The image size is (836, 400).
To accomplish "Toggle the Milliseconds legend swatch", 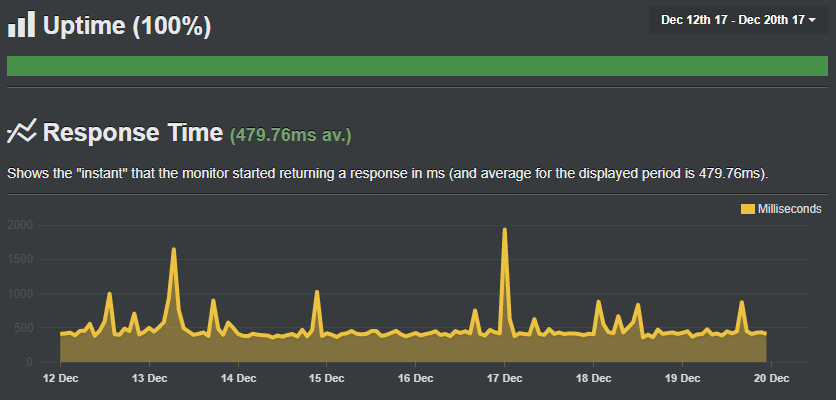I will pyautogui.click(x=748, y=209).
